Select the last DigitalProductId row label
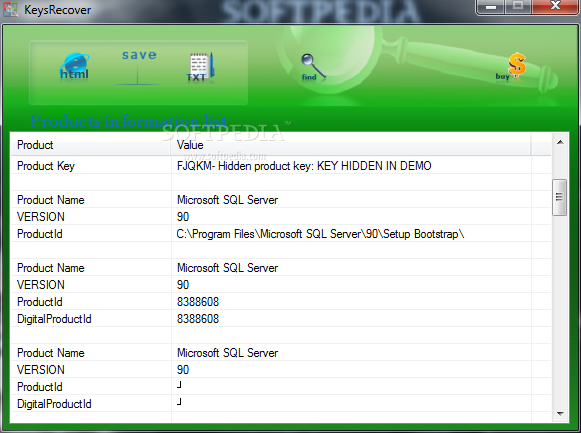The image size is (581, 433). click(54, 404)
